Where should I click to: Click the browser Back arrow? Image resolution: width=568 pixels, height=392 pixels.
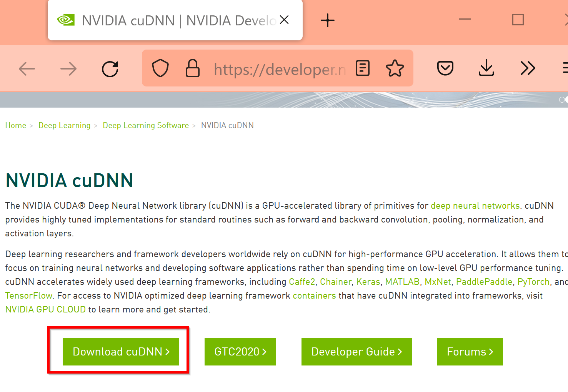coord(27,69)
